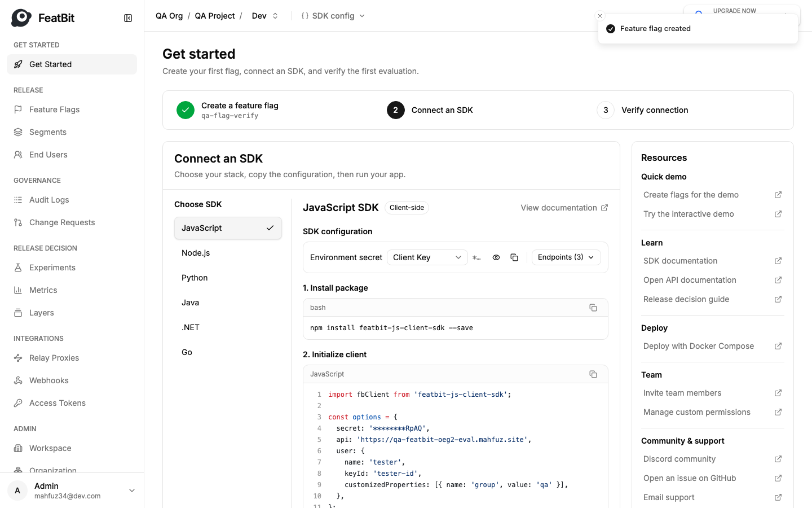Dismiss the Feature flag created notification
Image resolution: width=812 pixels, height=508 pixels.
tap(600, 16)
